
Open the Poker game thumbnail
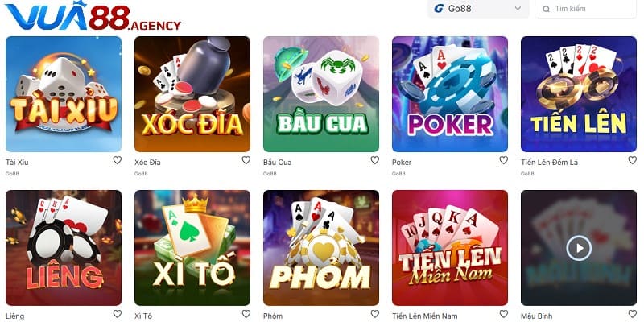[x=450, y=94]
